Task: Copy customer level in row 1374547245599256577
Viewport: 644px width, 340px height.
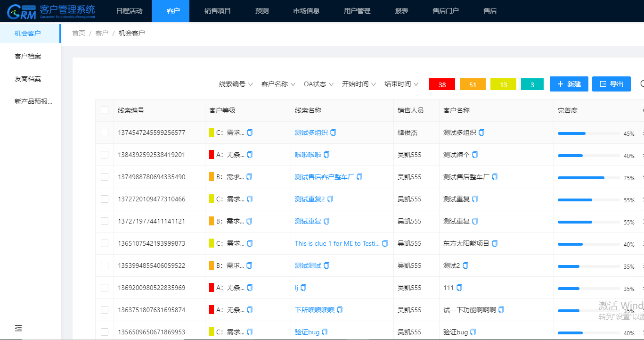Action: click(250, 133)
